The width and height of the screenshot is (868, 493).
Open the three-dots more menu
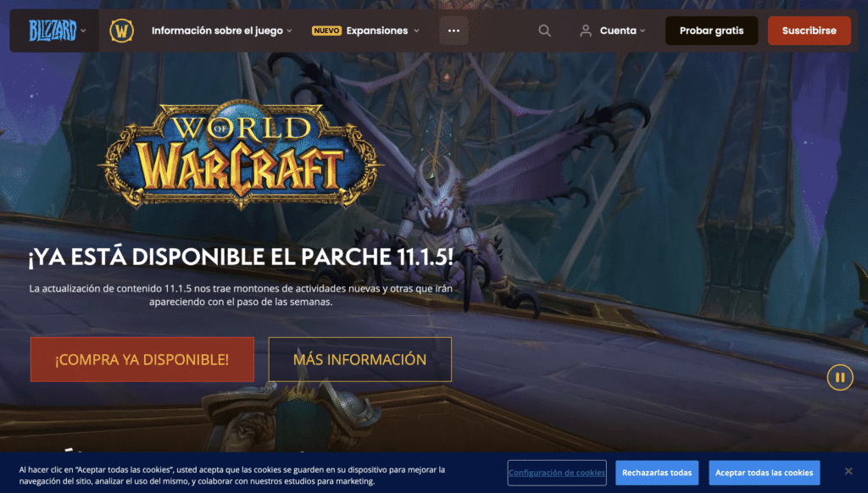tap(454, 30)
